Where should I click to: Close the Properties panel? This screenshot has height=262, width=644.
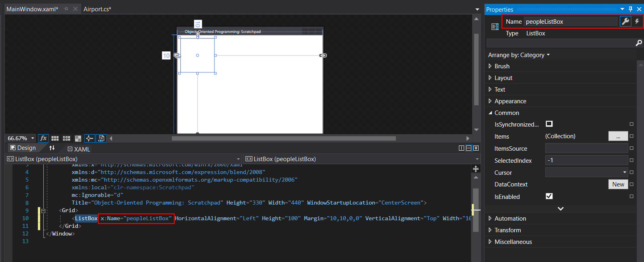click(639, 9)
